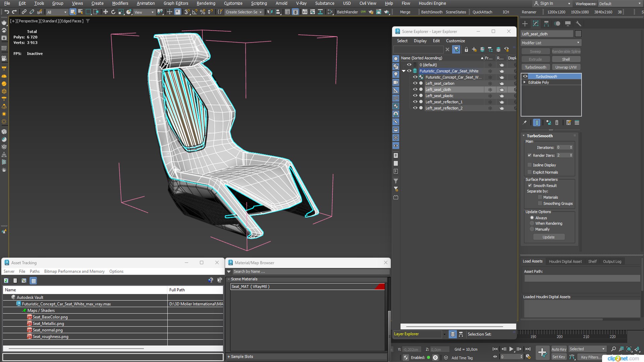Click the Pin Stack icon below the modifier stack
Screen dimensions: 644x362
pyautogui.click(x=525, y=123)
